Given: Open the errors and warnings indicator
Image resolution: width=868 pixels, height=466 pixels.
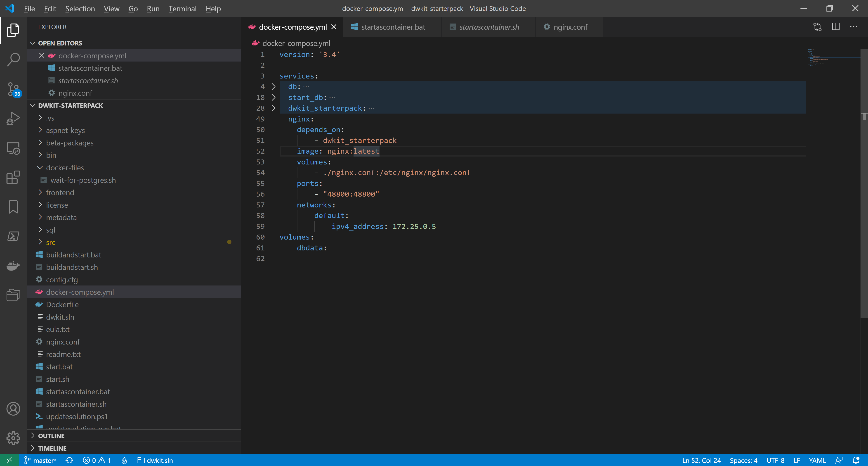Looking at the screenshot, I should click(x=97, y=460).
